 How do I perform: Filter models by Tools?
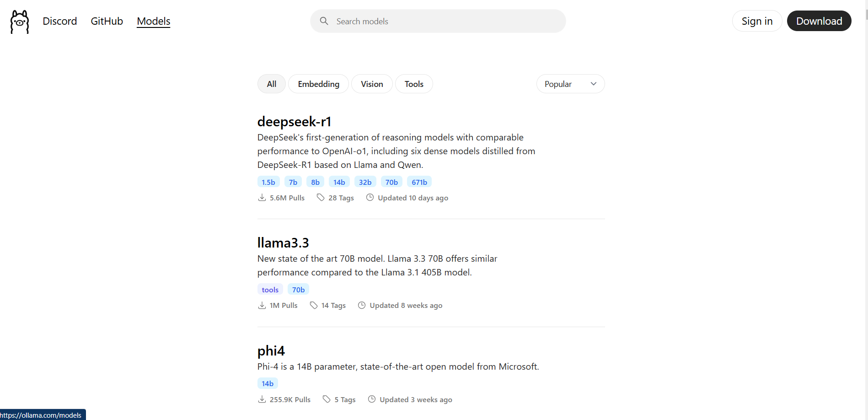[414, 84]
